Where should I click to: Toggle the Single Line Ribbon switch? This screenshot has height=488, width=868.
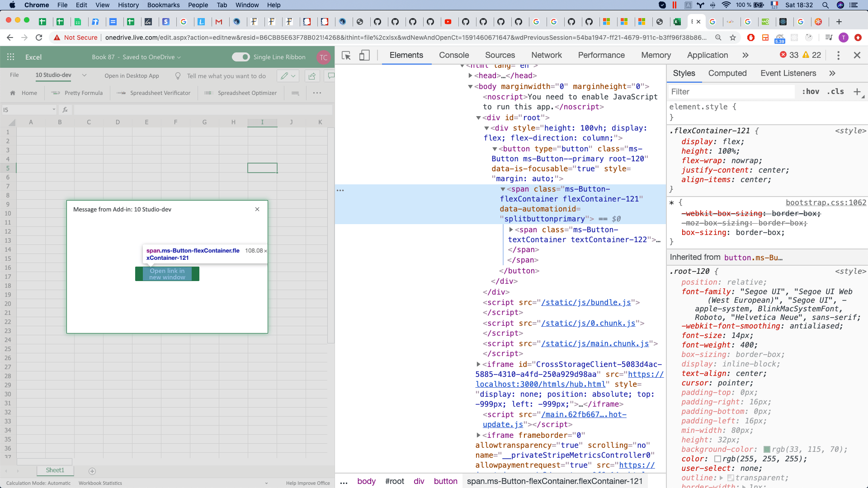tap(241, 57)
